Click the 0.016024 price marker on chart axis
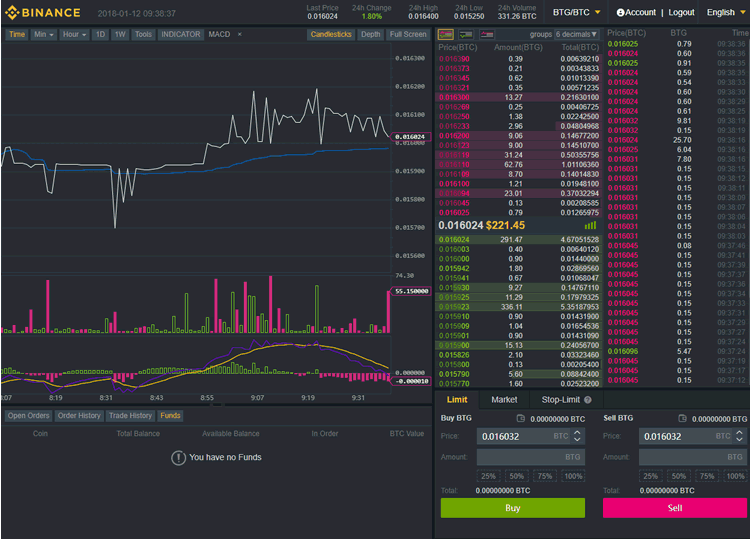The image size is (750, 539). pos(410,137)
